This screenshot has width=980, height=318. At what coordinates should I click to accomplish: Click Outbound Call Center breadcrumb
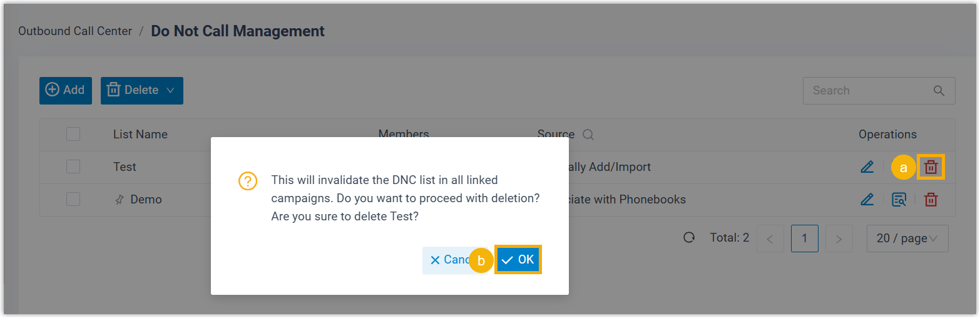[x=75, y=31]
